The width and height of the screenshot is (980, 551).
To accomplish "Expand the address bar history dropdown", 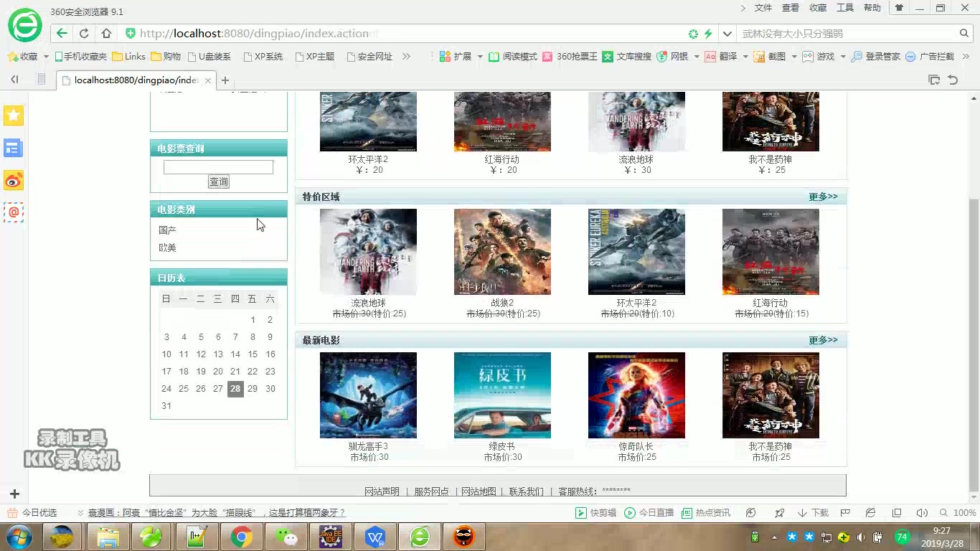I will [727, 33].
